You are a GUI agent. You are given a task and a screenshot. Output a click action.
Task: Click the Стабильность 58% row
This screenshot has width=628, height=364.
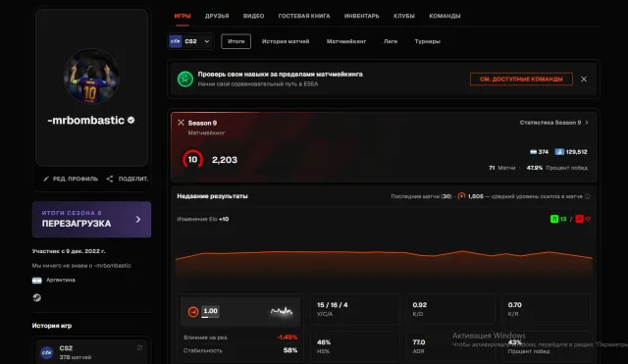coord(240,350)
